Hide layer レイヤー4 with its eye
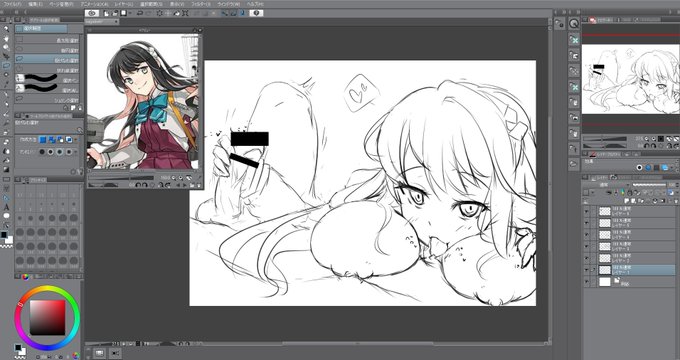The height and width of the screenshot is (360, 680). click(x=587, y=235)
